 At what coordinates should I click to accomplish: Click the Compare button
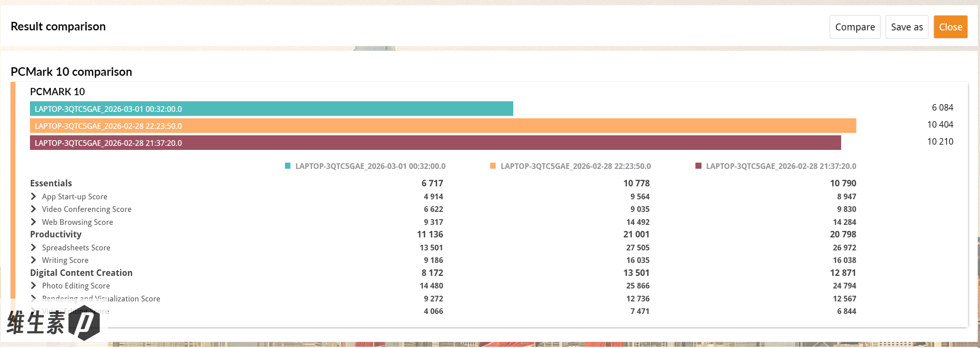[x=855, y=27]
